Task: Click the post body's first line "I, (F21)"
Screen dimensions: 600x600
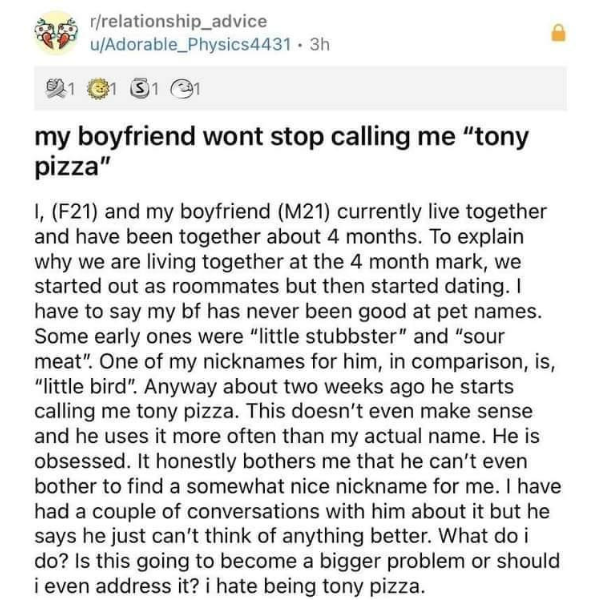Action: (291, 212)
